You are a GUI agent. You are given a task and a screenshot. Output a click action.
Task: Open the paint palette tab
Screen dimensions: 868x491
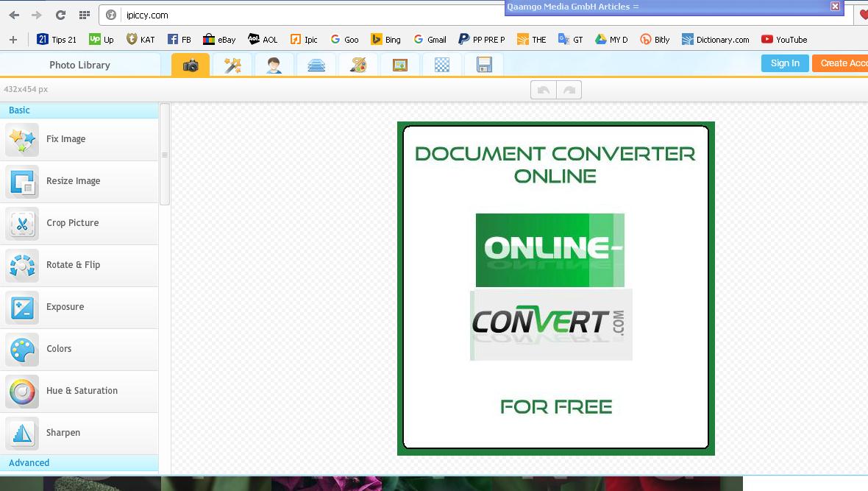[358, 66]
